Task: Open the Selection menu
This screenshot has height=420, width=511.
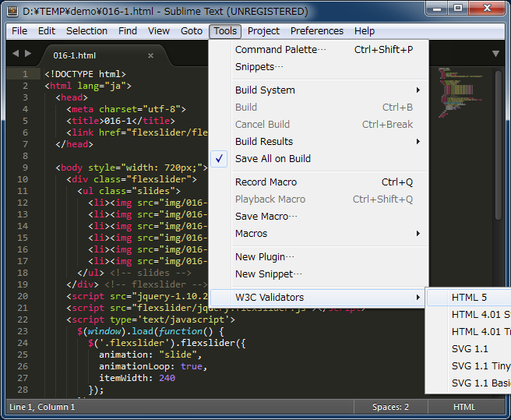Action: point(86,31)
